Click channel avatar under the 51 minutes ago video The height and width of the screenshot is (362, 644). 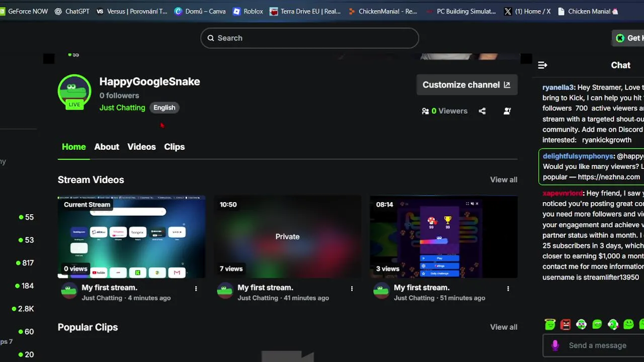point(381,291)
